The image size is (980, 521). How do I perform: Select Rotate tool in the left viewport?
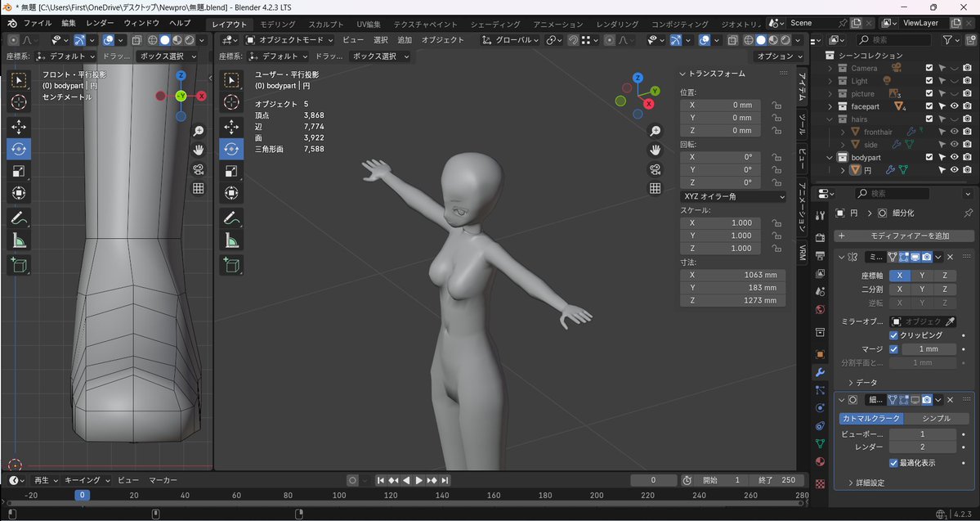click(x=19, y=149)
